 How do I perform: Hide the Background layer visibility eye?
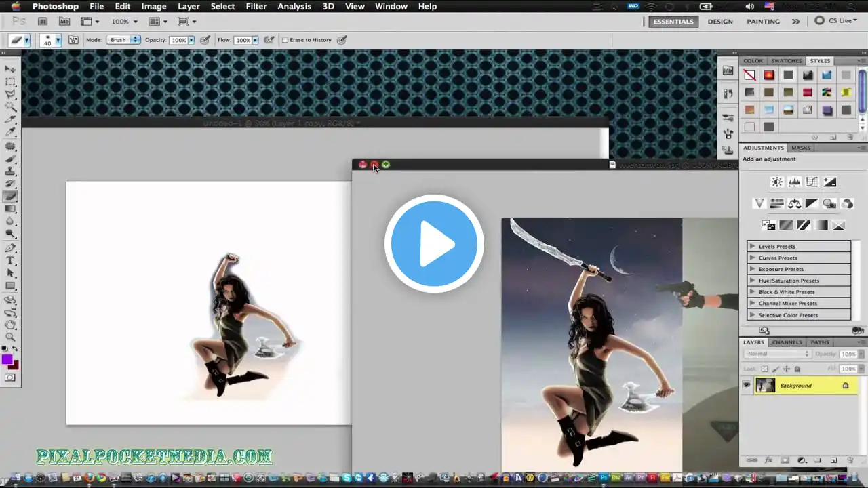[x=747, y=385]
